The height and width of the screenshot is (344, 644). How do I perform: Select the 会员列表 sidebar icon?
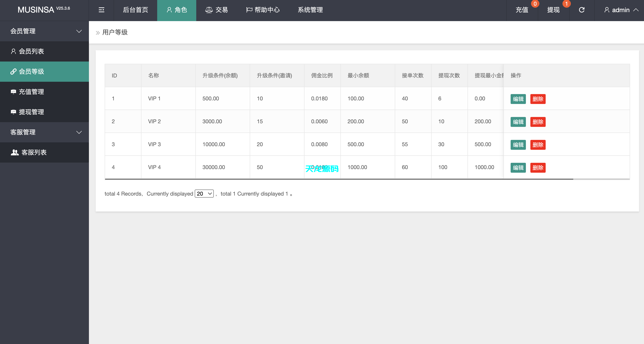click(14, 51)
